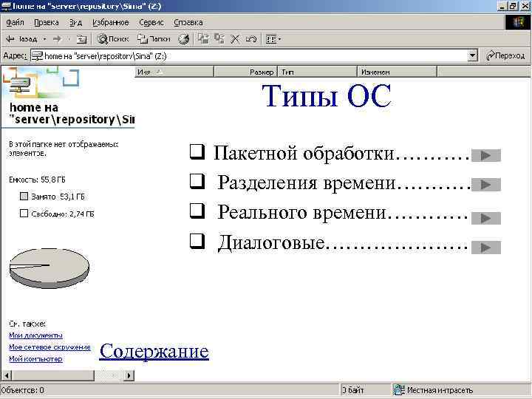Open the Избранное menu
The width and height of the screenshot is (532, 399).
point(111,22)
